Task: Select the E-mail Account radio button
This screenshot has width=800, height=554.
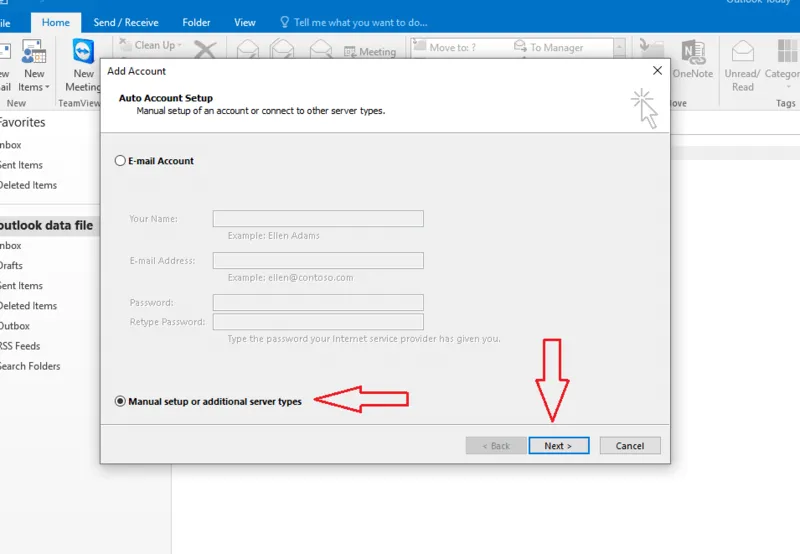Action: point(120,161)
